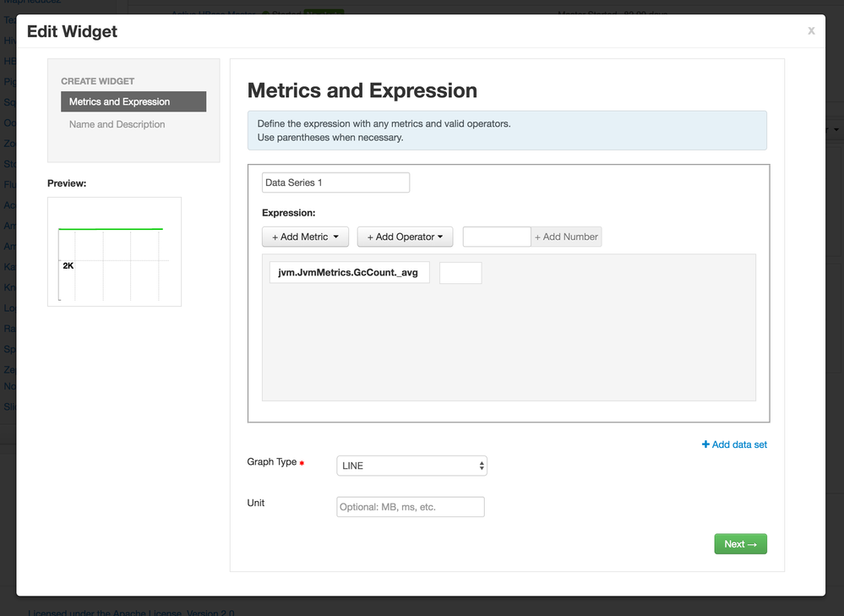The height and width of the screenshot is (616, 844).
Task: Click the Data Series 1 name field
Action: point(335,183)
